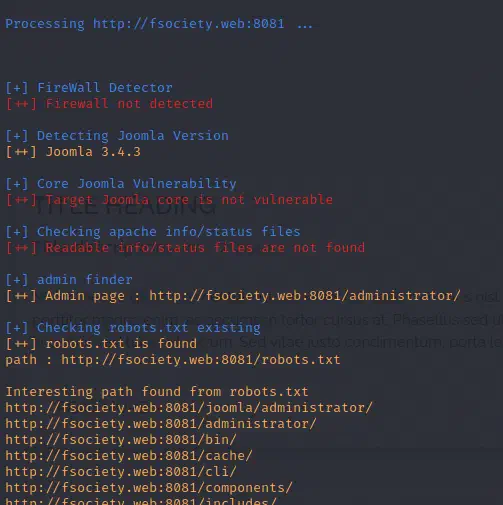This screenshot has height=505, width=503.
Task: Click the 'Firewall not detected' result line
Action: [x=109, y=104]
